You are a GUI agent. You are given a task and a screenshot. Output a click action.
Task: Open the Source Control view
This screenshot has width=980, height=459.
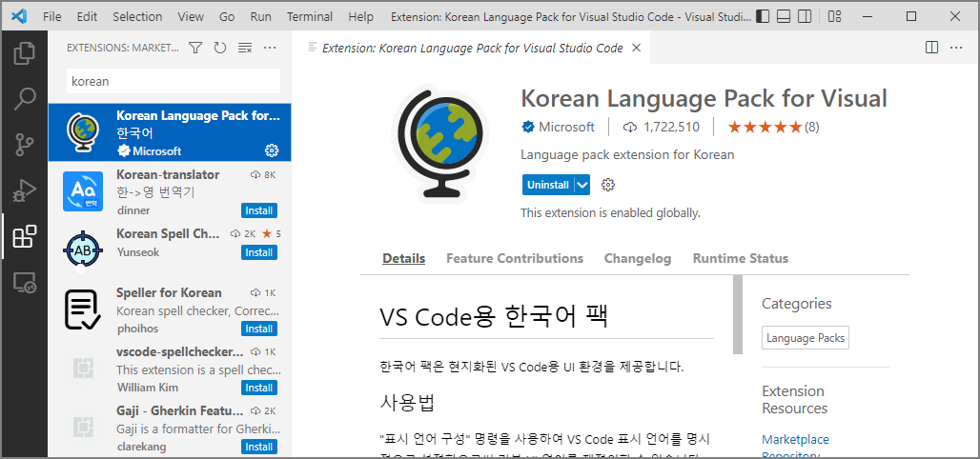coord(25,144)
